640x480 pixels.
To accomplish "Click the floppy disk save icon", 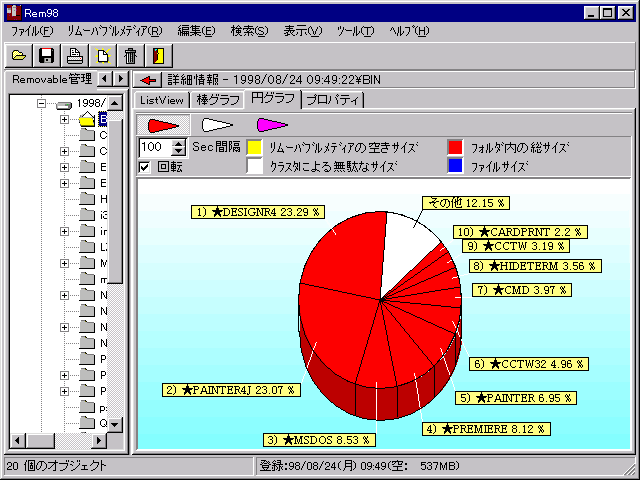I will pos(47,55).
